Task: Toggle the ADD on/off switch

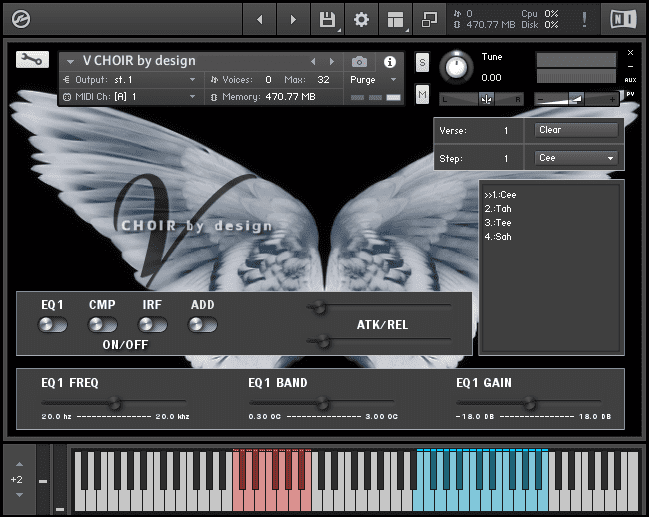Action: tap(202, 325)
